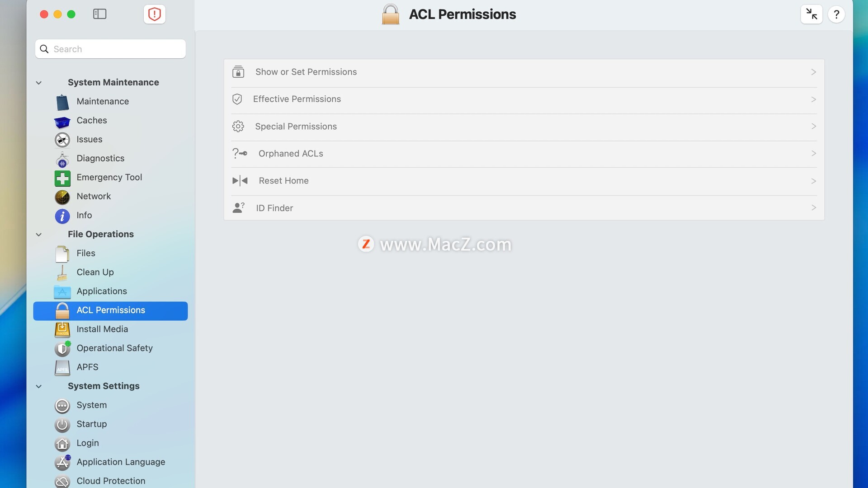Select the Reset Home option
Screen dimensions: 868x488
(x=524, y=181)
